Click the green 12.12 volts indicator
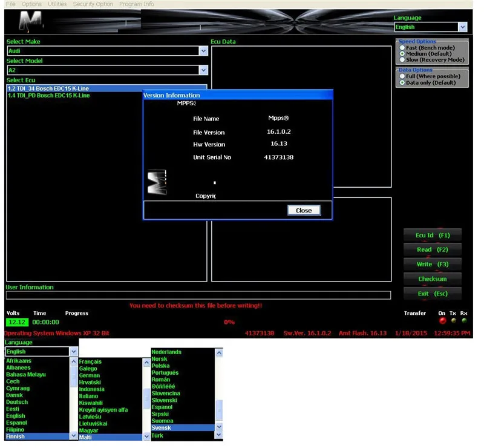The width and height of the screenshot is (484, 448). [x=18, y=322]
